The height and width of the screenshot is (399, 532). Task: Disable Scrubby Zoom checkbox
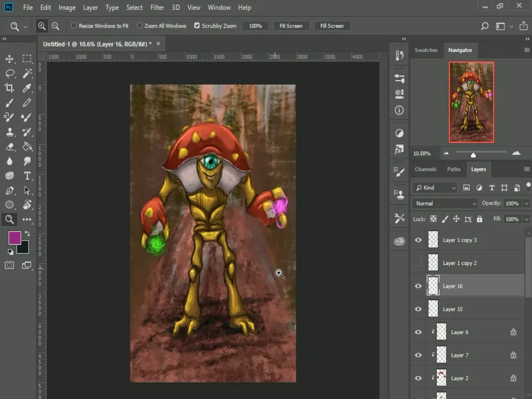pos(197,25)
